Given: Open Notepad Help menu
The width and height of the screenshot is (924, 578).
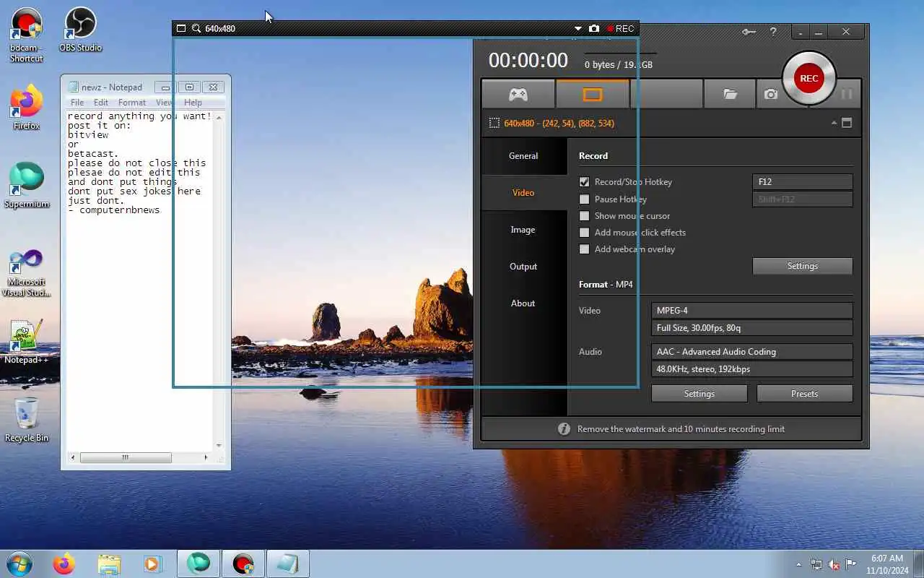Looking at the screenshot, I should pyautogui.click(x=193, y=103).
